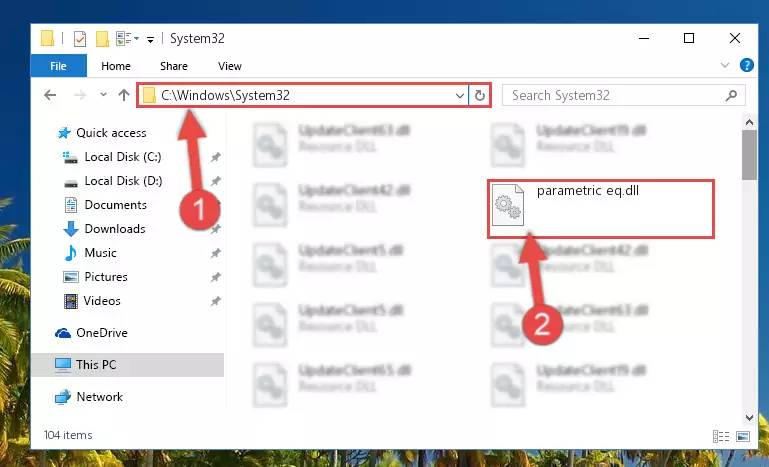Click the folder icon in address bar
769x467 pixels.
click(x=149, y=95)
